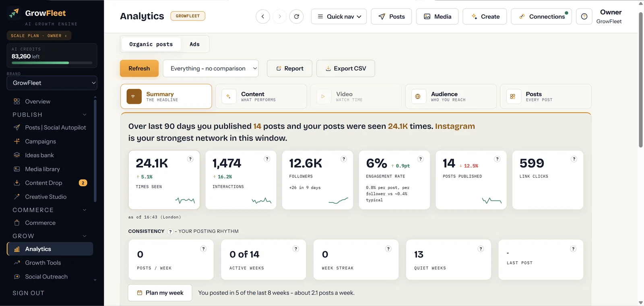Open Campaigns in the sidebar
This screenshot has width=644, height=306.
[50, 141]
